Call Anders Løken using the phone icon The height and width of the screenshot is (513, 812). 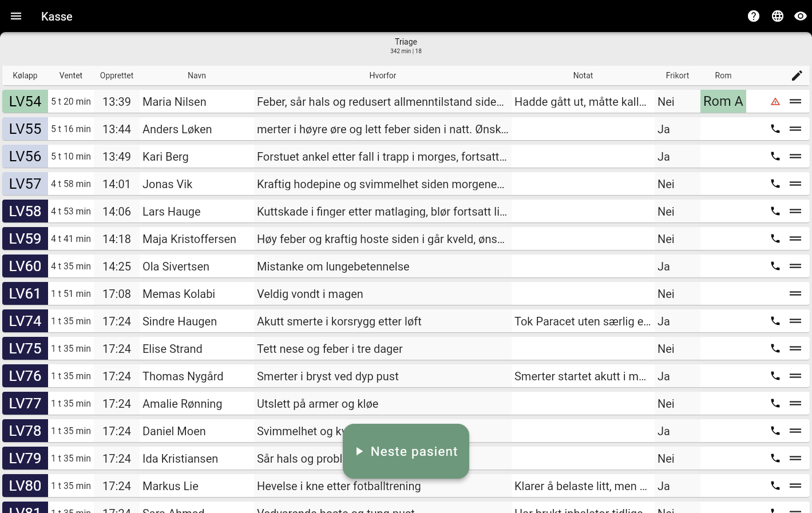tap(775, 129)
